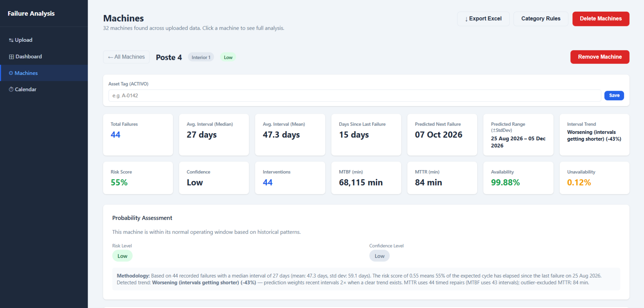Click the MTTR 84 min value
Image resolution: width=644 pixels, height=308 pixels.
(428, 183)
